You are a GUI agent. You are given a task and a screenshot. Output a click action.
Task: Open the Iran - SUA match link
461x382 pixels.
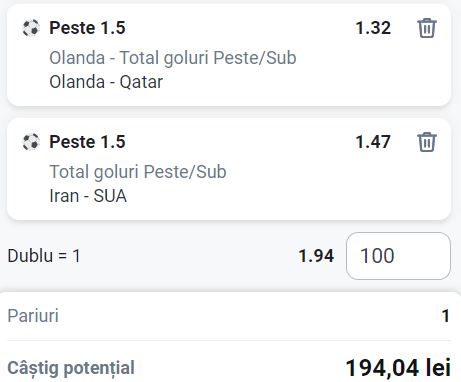click(x=88, y=196)
